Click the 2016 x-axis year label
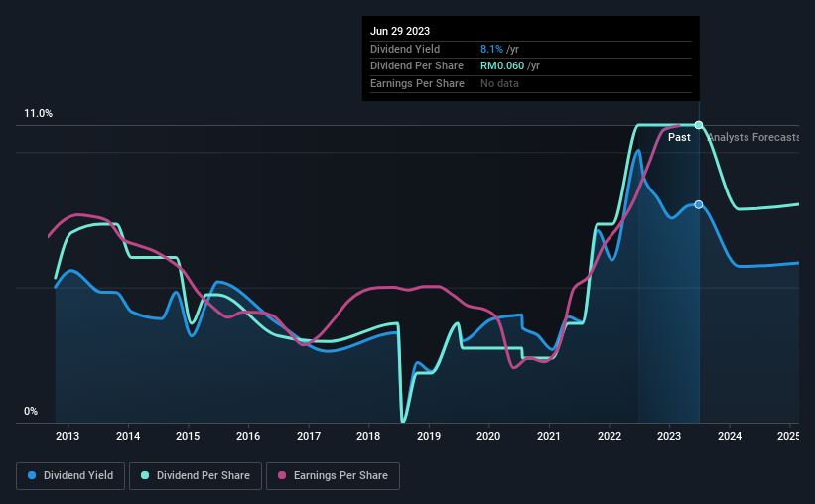The height and width of the screenshot is (504, 815). 248,436
